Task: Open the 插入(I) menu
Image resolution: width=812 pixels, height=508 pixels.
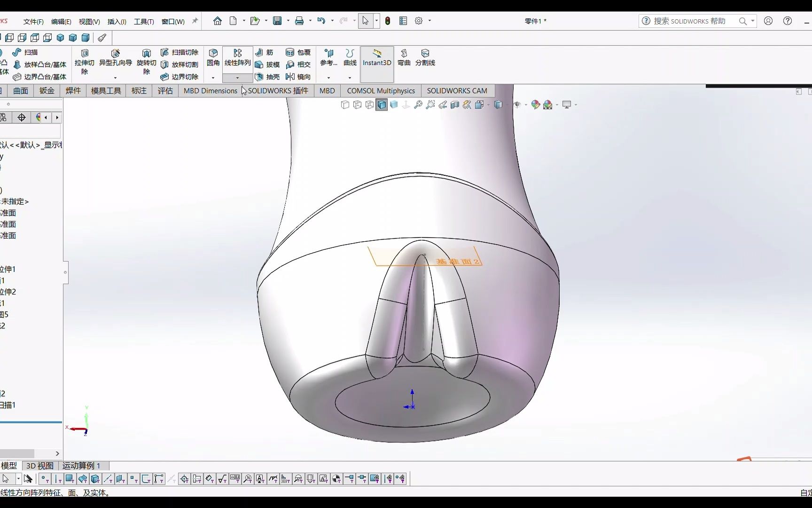Action: click(117, 21)
